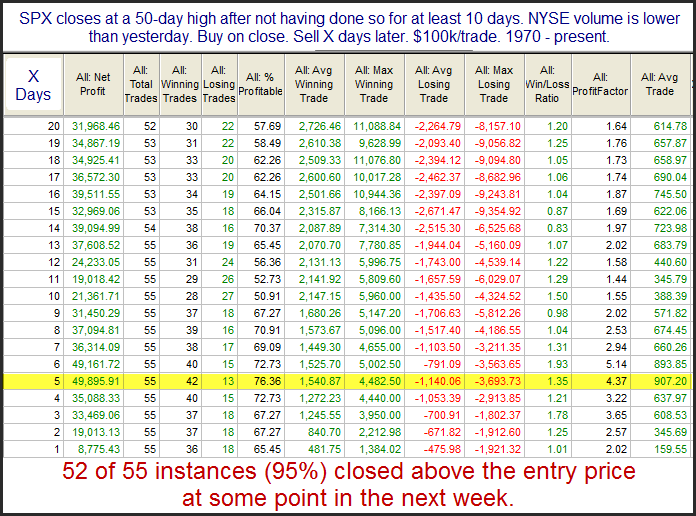Viewport: 696px width, 516px height.
Task: Select net profit value 24,233.05
Action: (96, 262)
